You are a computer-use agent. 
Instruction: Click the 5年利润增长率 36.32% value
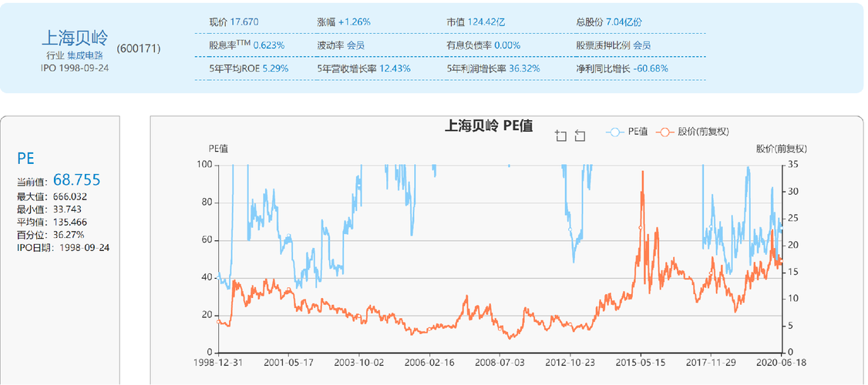point(524,69)
